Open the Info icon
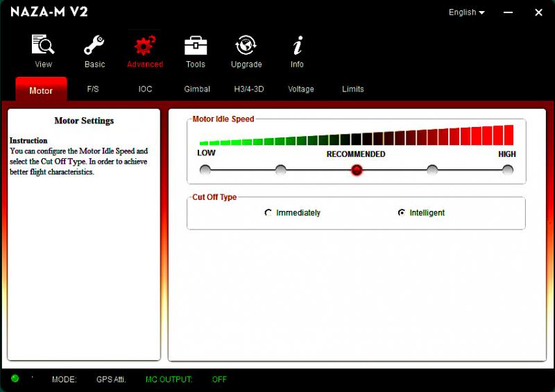This screenshot has height=392, width=555. 297,46
